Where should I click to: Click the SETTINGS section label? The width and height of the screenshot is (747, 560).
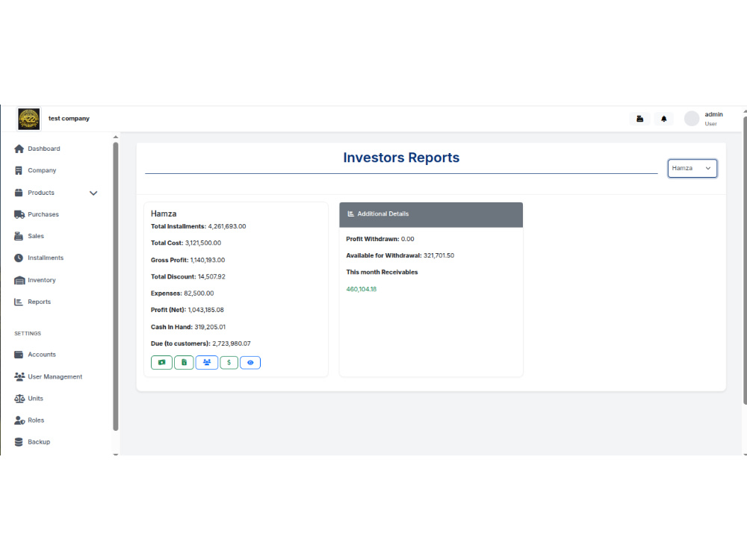click(28, 334)
